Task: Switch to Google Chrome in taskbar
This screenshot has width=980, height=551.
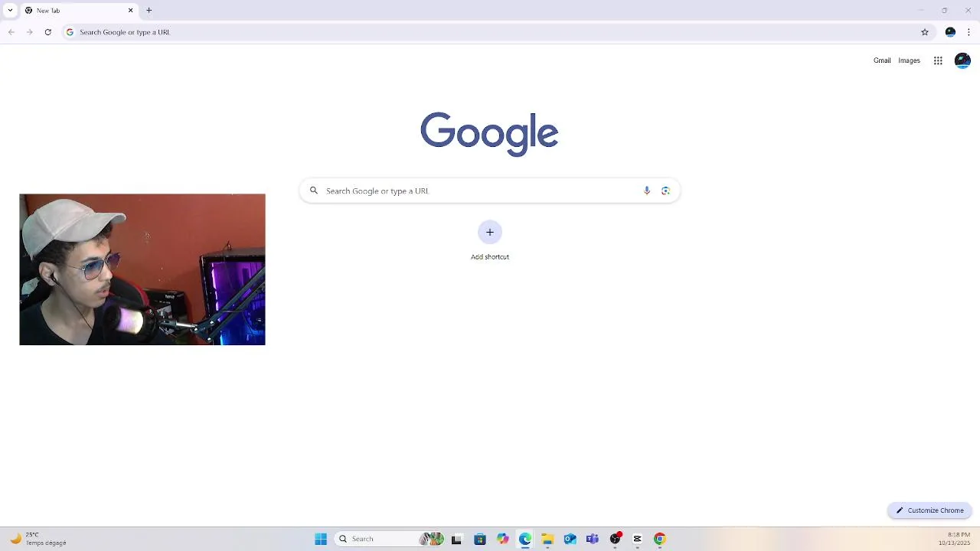Action: coord(660,539)
